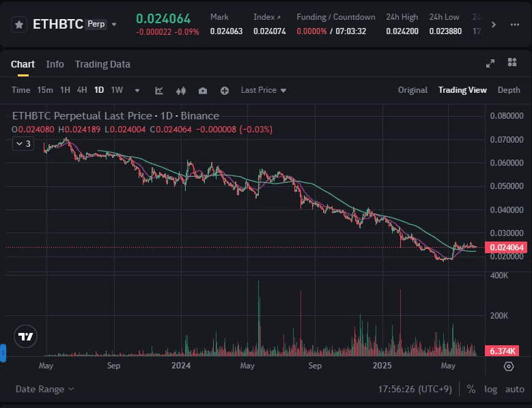Toggle percentage scale mode
The height and width of the screenshot is (408, 532).
pyautogui.click(x=471, y=389)
